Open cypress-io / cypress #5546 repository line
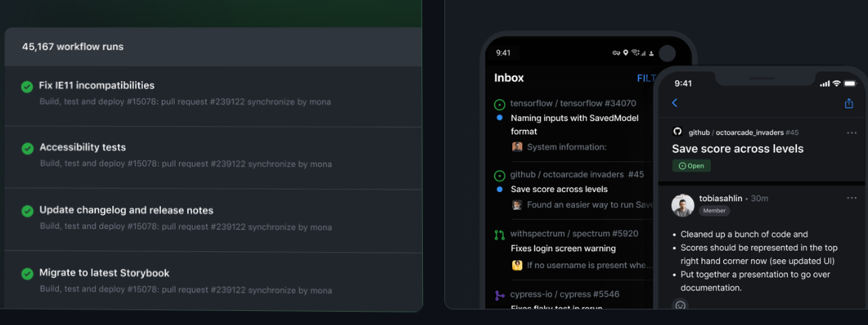 [x=565, y=294]
